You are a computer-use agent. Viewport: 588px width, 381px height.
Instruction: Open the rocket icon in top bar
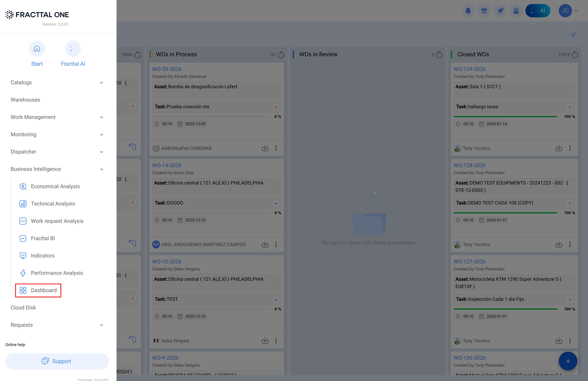click(x=500, y=11)
